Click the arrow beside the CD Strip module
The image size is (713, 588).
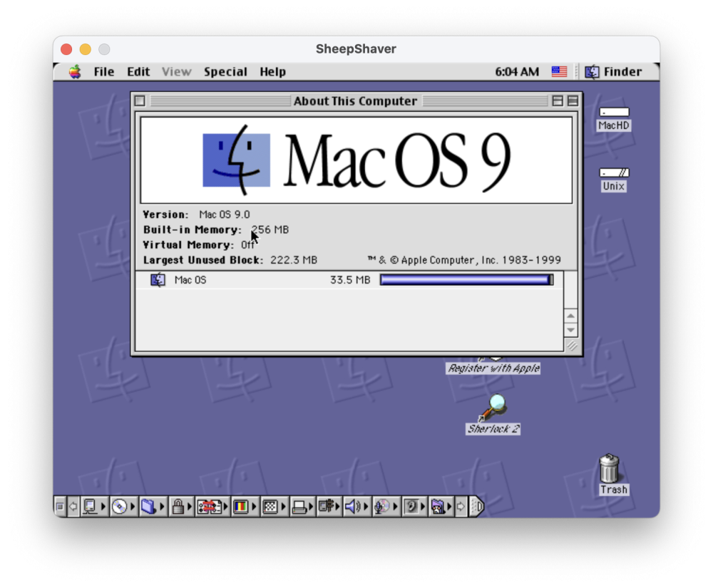tap(133, 506)
